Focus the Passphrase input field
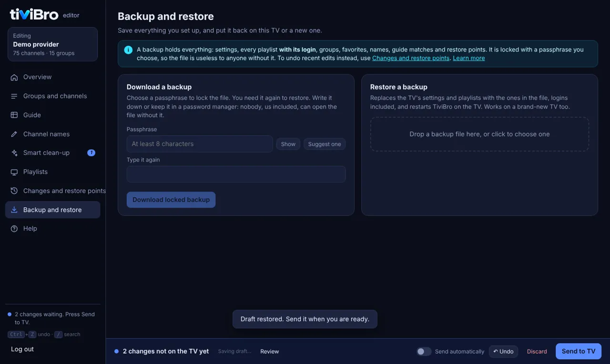 click(x=200, y=144)
